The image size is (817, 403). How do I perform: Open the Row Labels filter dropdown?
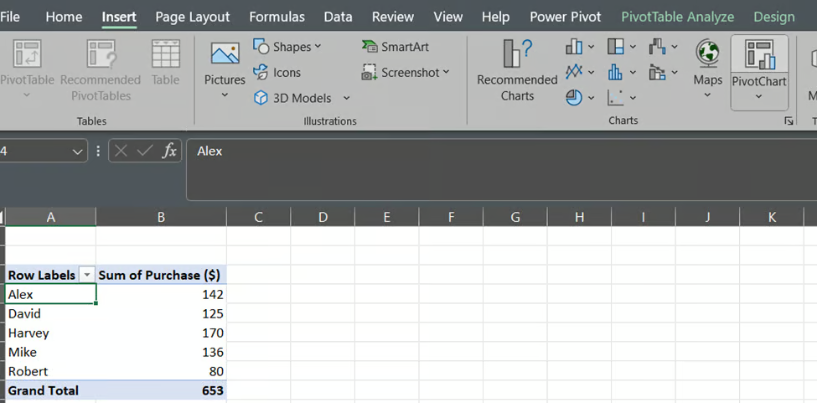coord(87,275)
